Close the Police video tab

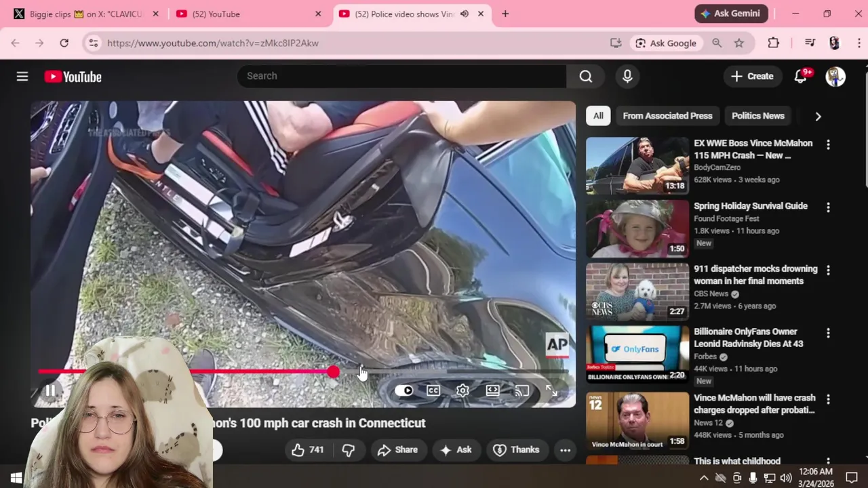point(481,14)
